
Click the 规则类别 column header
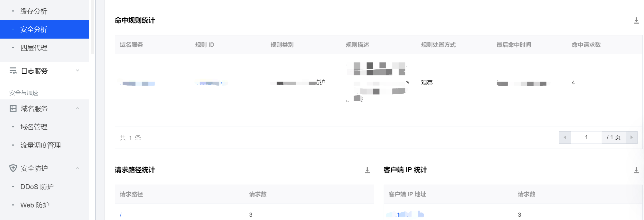tap(282, 45)
